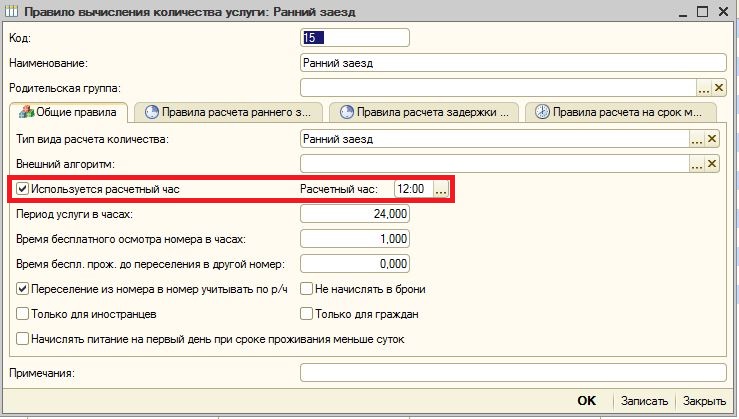Enable Только для иностранцев checkbox
The image size is (739, 419).
(23, 314)
